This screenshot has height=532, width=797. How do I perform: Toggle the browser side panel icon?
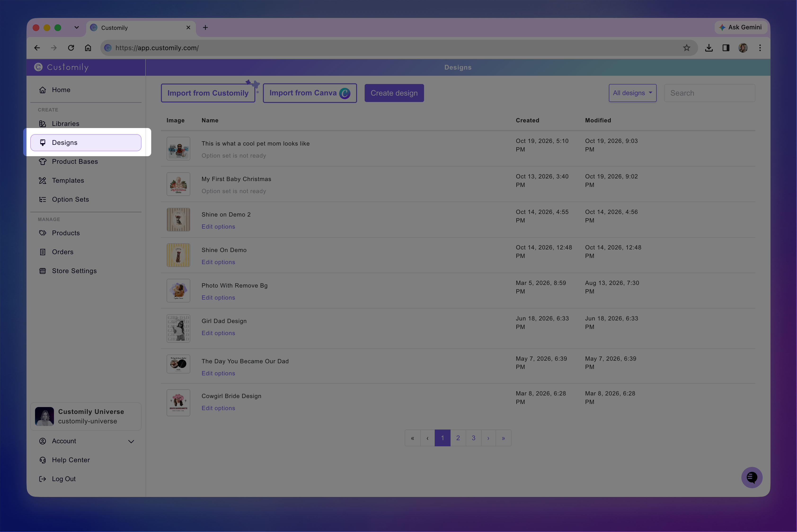[x=726, y=48]
